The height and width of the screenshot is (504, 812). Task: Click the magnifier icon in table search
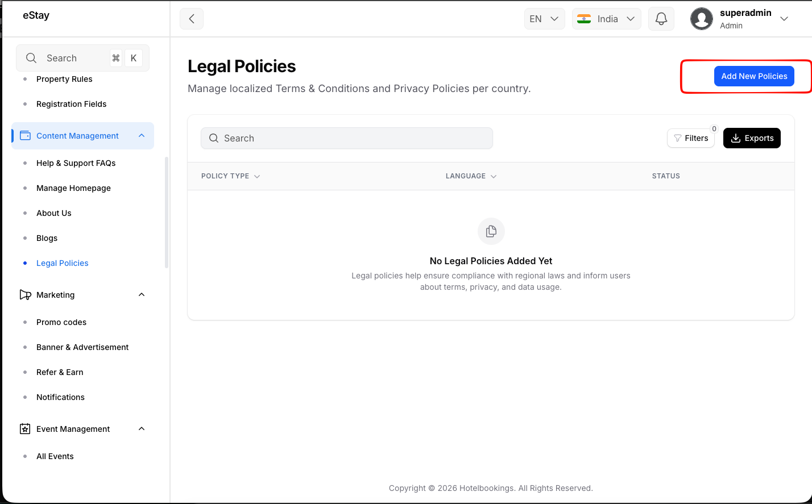(x=214, y=138)
